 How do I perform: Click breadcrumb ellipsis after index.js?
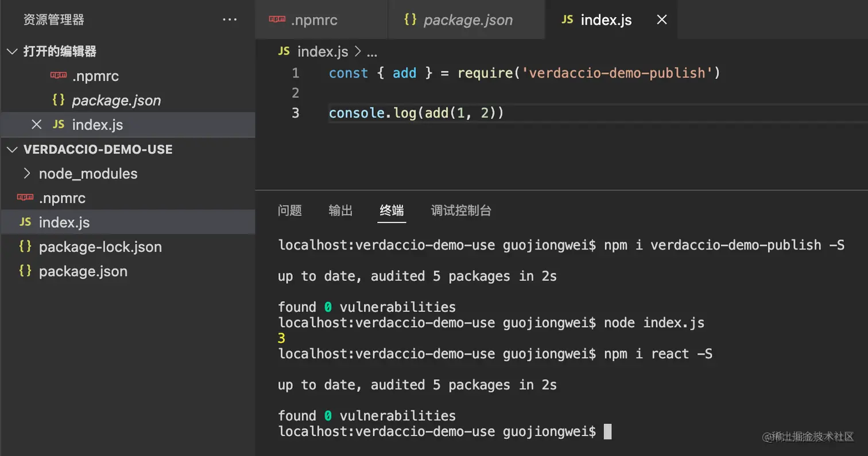click(x=371, y=53)
